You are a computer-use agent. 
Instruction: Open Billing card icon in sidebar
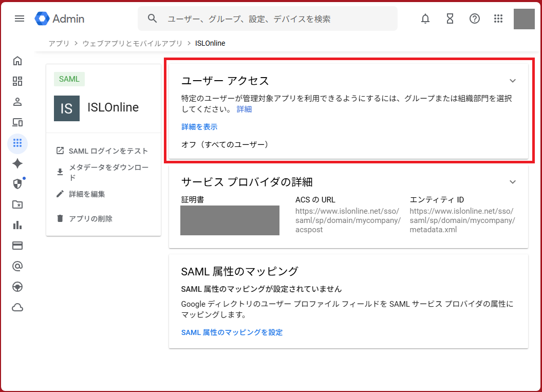[17, 246]
